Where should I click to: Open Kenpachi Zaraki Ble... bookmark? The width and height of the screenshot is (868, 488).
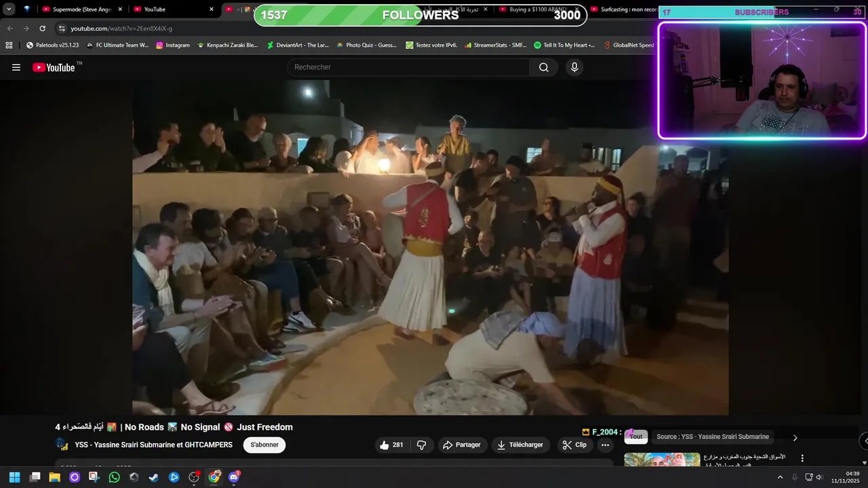click(x=228, y=45)
